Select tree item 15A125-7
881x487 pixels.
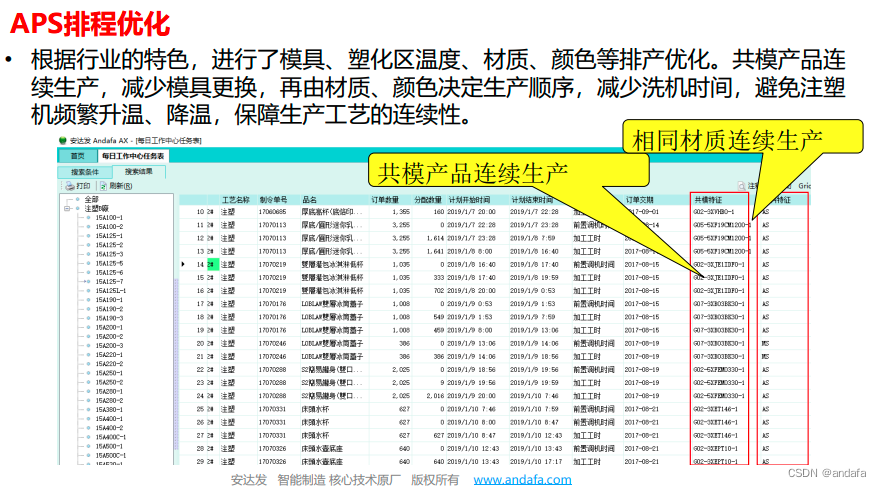pos(109,282)
